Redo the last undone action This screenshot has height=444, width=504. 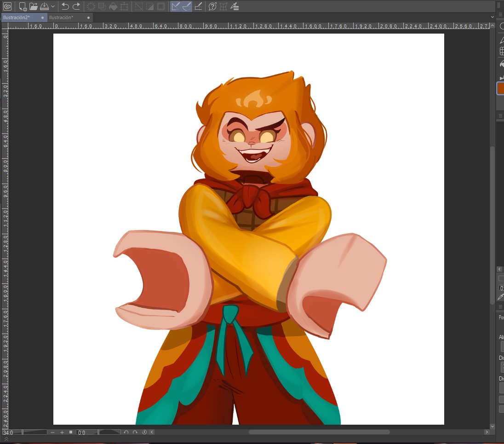tap(76, 6)
